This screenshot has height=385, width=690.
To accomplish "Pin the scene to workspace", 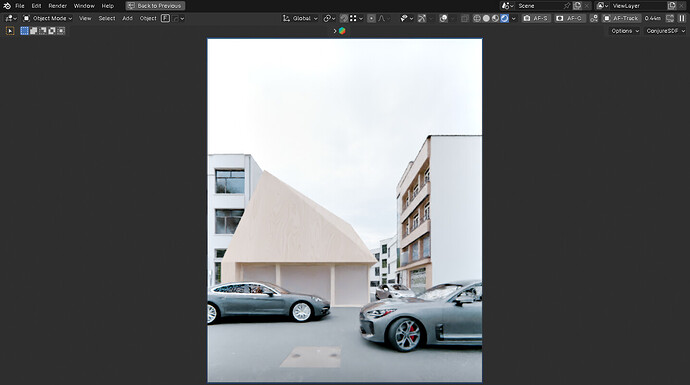I will coord(567,6).
